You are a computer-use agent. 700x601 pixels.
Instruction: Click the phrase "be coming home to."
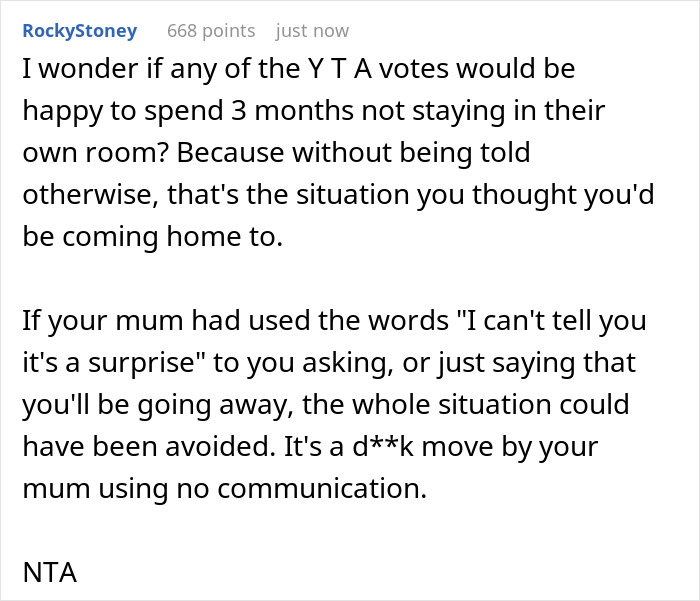133,236
